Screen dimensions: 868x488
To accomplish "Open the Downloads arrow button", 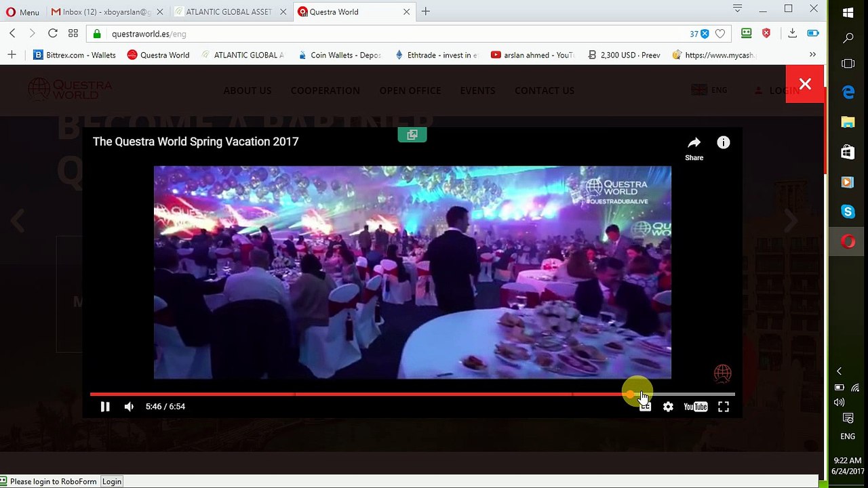I will click(x=792, y=33).
